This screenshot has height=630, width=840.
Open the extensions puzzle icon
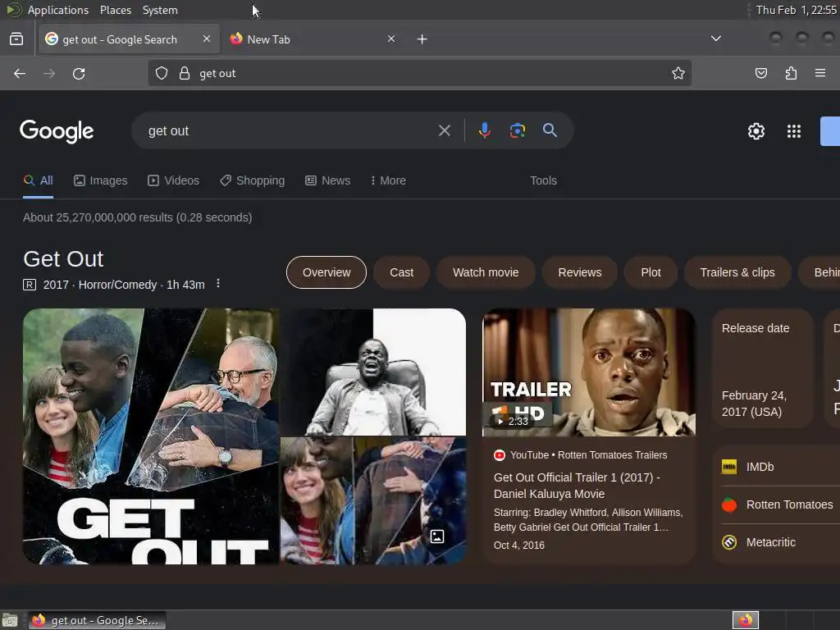(791, 73)
